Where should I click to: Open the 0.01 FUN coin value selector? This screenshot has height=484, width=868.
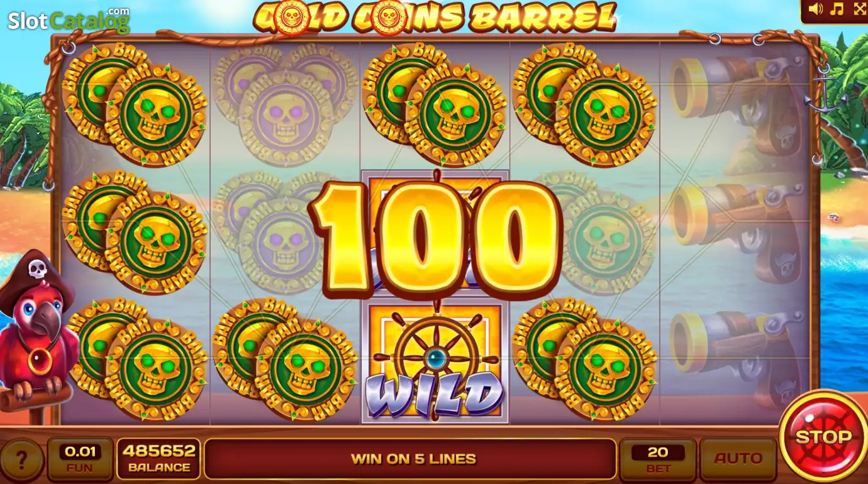coord(80,459)
